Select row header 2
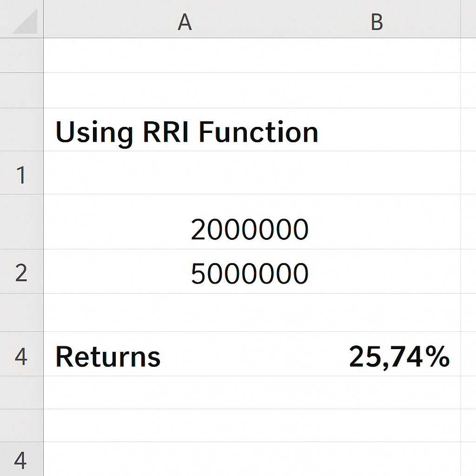The width and height of the screenshot is (476, 476). 21,271
